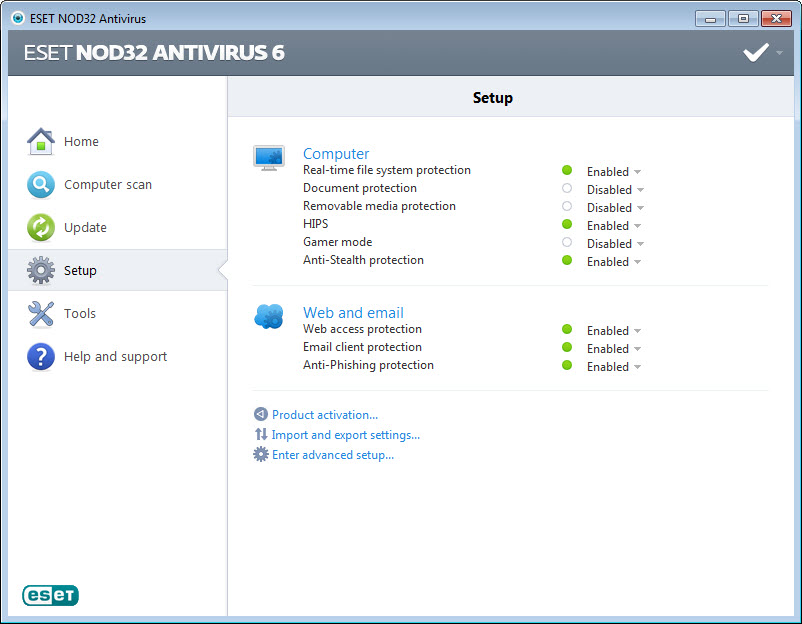Click the Setup gear icon in sidebar
This screenshot has width=802, height=624.
[41, 270]
